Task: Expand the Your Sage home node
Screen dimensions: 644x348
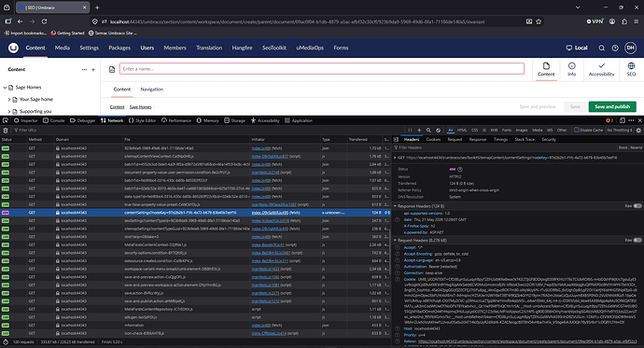Action: (x=9, y=99)
